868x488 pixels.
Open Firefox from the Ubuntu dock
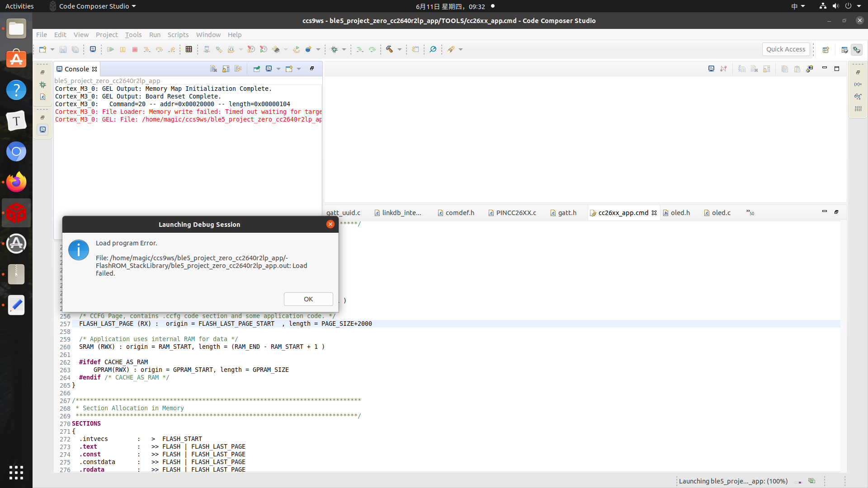pos(16,182)
